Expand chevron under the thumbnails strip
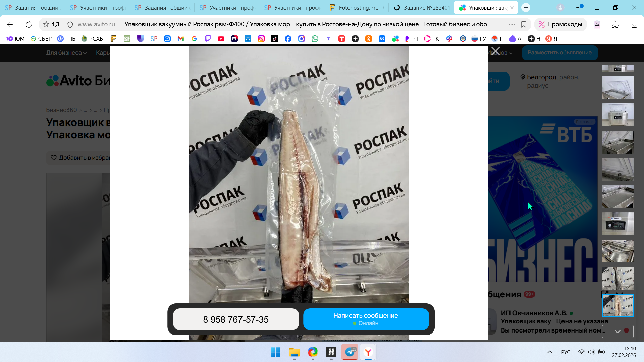 618,331
